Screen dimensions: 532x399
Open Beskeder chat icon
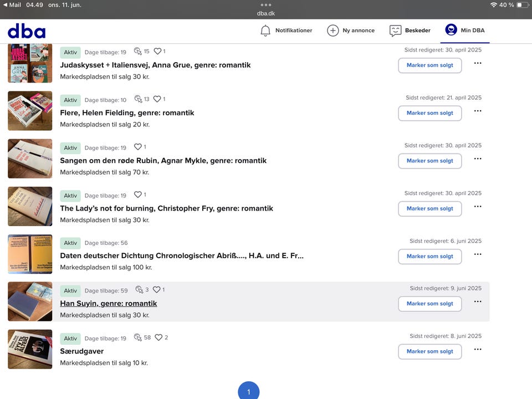pyautogui.click(x=395, y=30)
